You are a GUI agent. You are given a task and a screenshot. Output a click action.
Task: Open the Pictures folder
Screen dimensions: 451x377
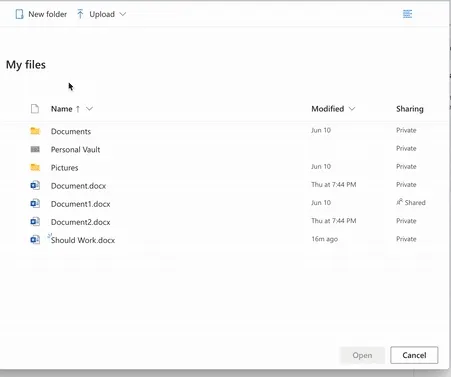tap(64, 168)
